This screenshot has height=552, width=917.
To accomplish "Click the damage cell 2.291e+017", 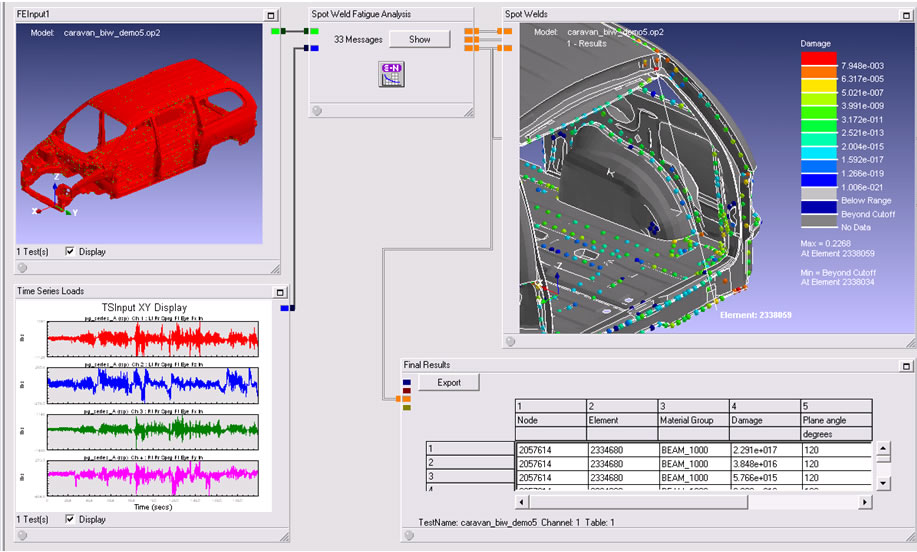I will click(766, 450).
